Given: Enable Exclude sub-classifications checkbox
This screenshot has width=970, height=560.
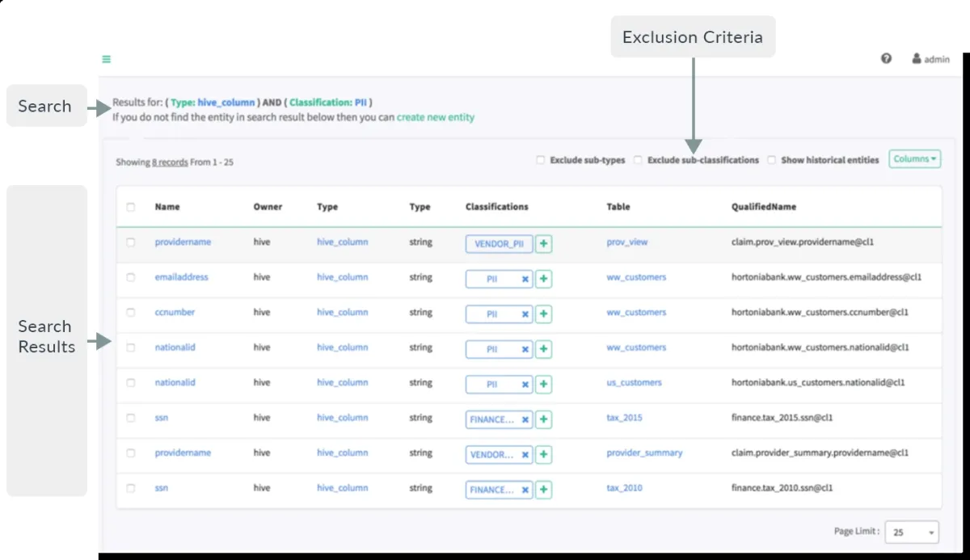Looking at the screenshot, I should click(638, 160).
